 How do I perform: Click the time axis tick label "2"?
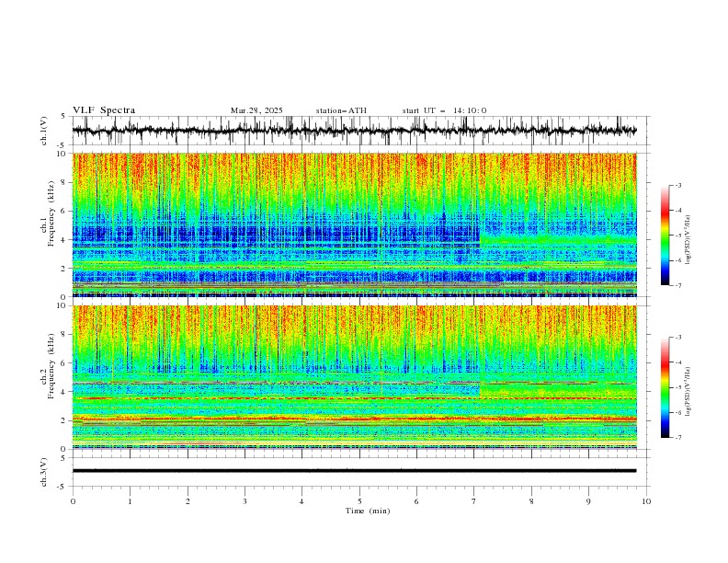tap(188, 501)
